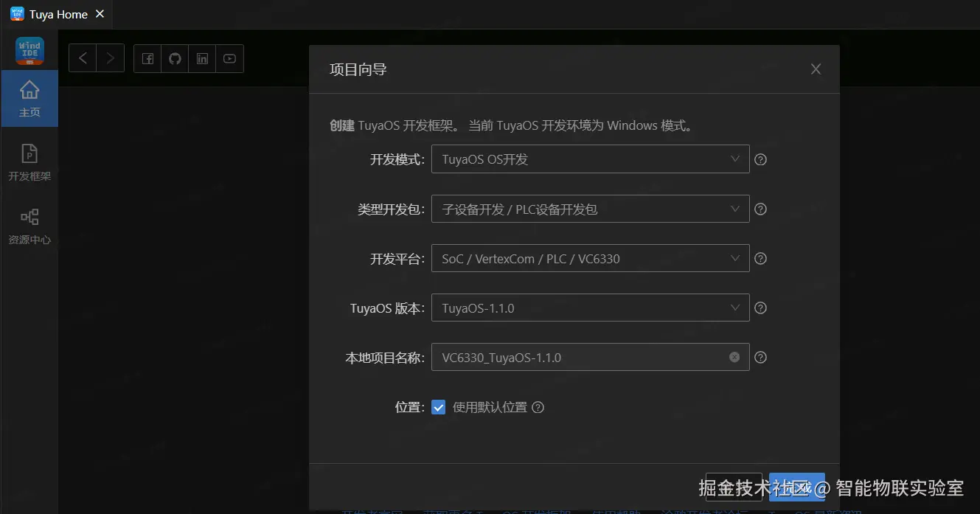Close the Tuya Home tab
Viewport: 980px width, 514px height.
100,14
